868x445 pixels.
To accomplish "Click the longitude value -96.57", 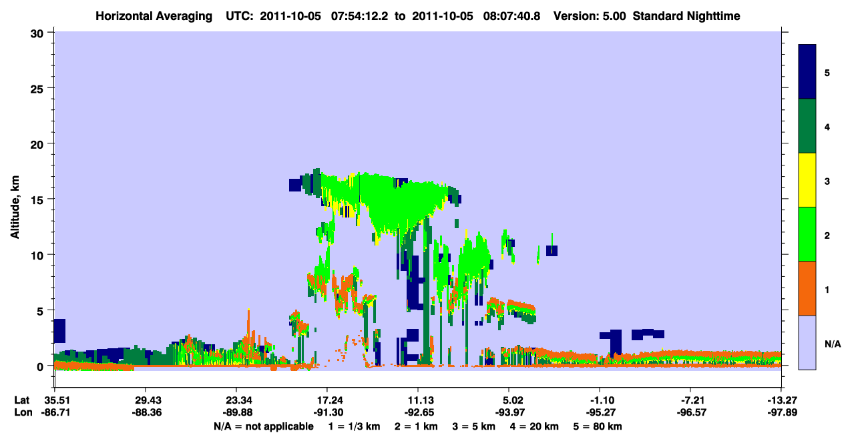I will [x=690, y=413].
